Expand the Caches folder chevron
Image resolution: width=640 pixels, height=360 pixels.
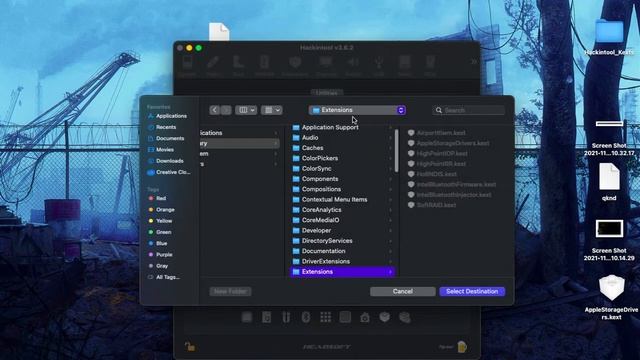pyautogui.click(x=390, y=148)
